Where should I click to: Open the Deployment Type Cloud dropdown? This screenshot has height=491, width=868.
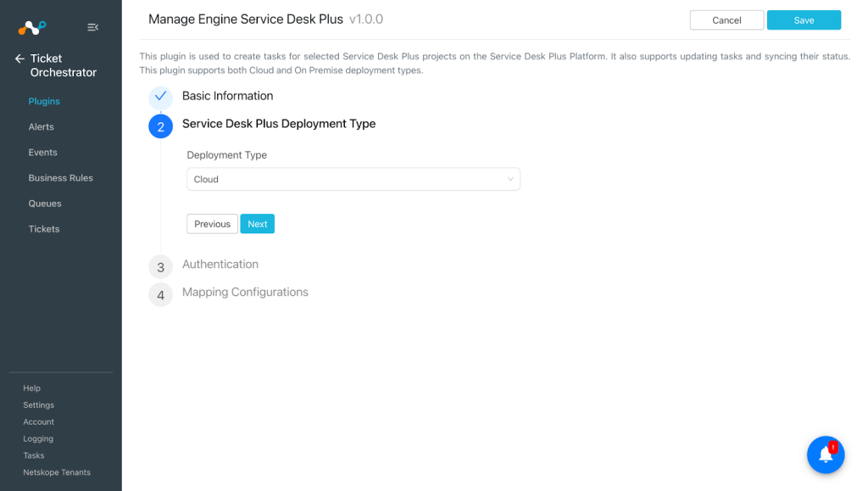(x=353, y=179)
